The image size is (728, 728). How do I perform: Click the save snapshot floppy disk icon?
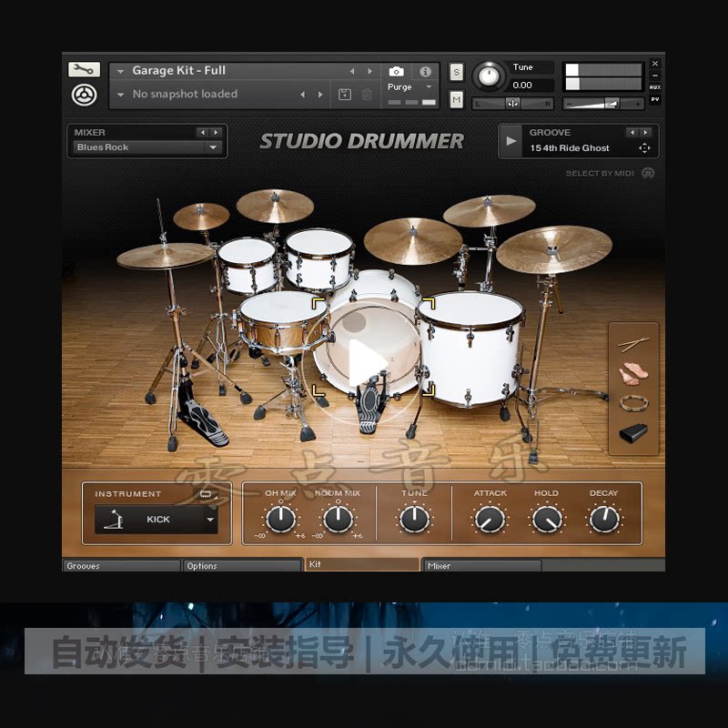pyautogui.click(x=345, y=94)
